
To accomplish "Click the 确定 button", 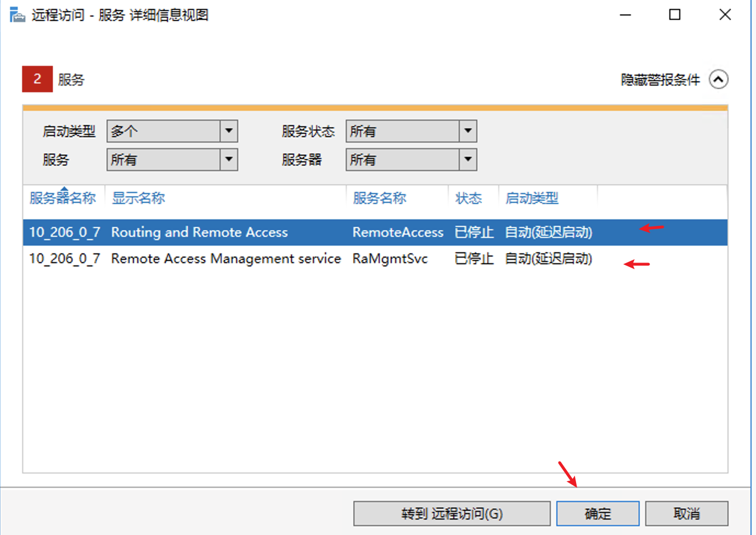I will pos(597,513).
